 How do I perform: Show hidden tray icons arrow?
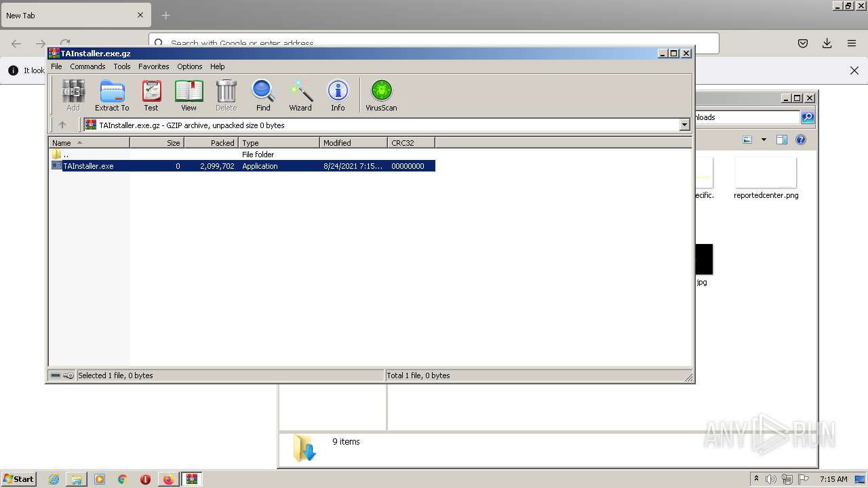(x=756, y=479)
